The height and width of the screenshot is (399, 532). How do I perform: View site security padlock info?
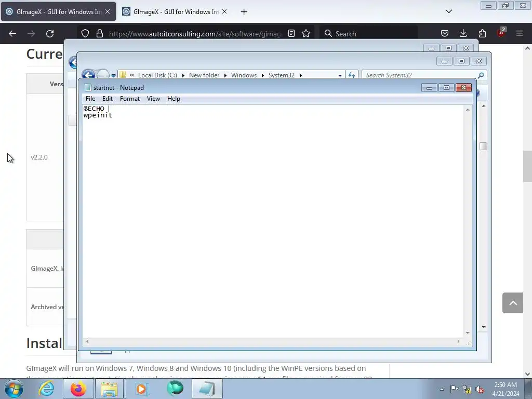pyautogui.click(x=99, y=33)
